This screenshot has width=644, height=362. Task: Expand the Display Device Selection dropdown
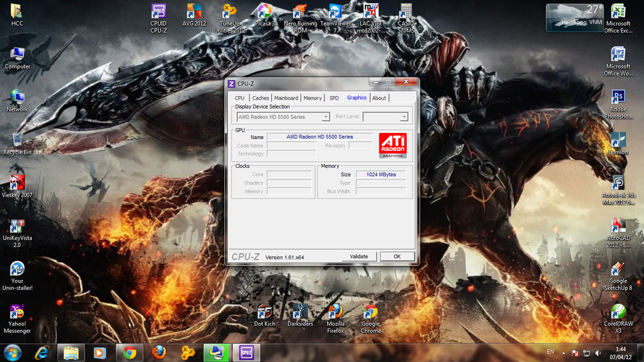pos(325,117)
